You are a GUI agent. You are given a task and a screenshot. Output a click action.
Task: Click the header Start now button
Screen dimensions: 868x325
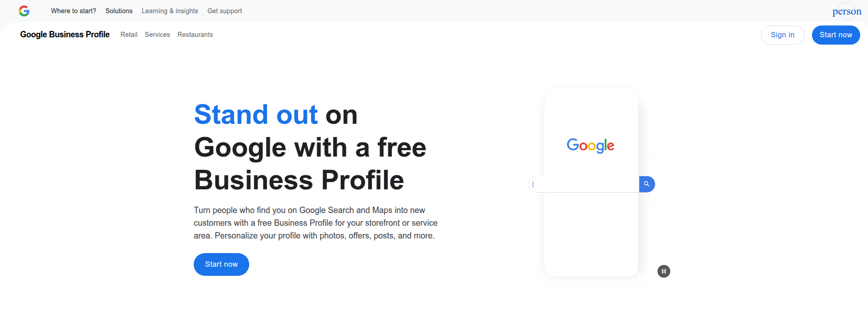(x=836, y=35)
